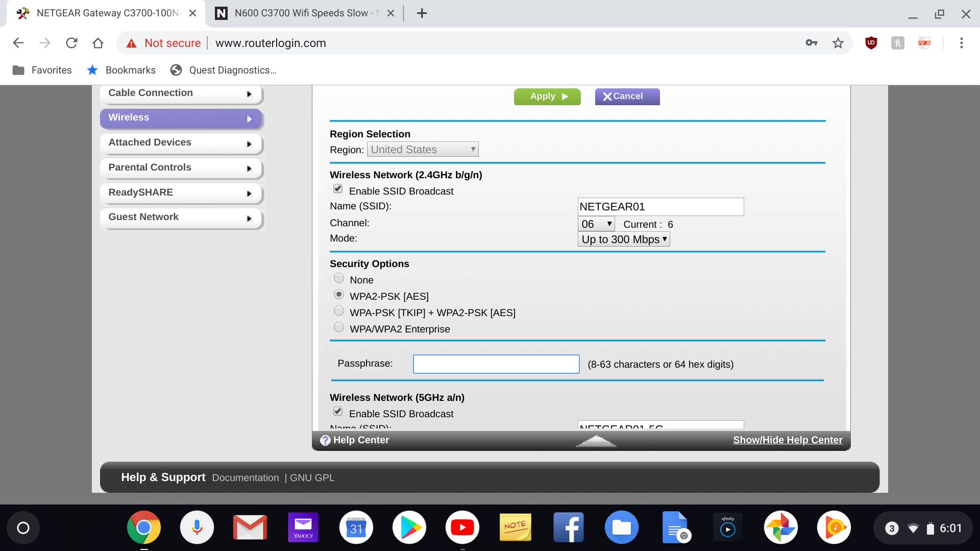Bookmark this page with the star icon
The image size is (980, 551).
click(838, 43)
